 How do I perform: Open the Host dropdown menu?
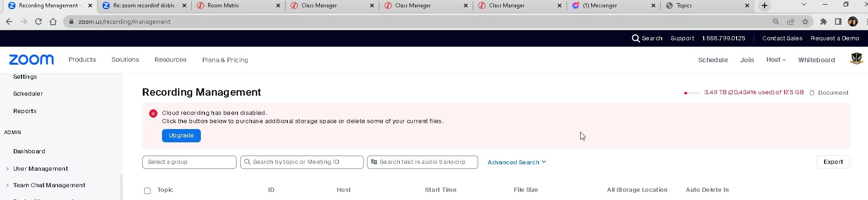pos(776,59)
